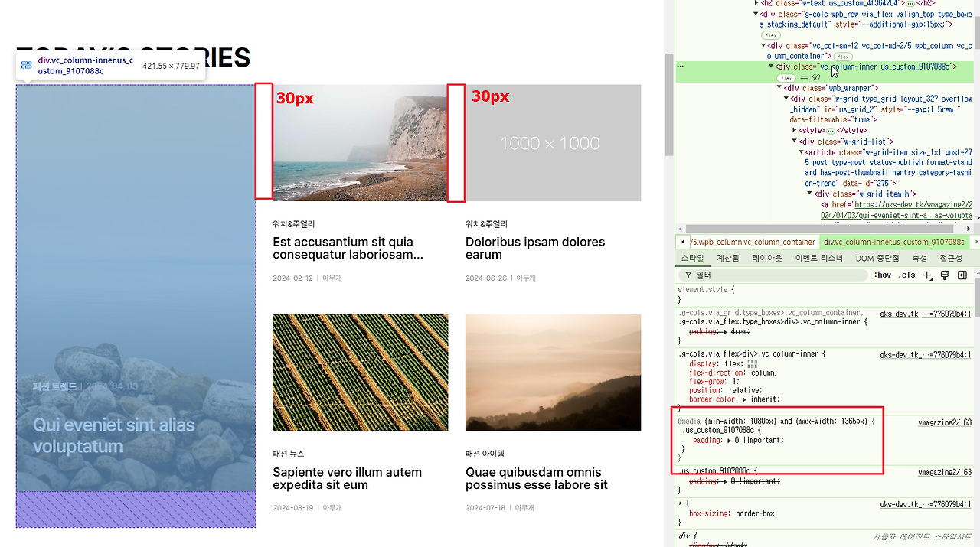Switch to the 이벤트 리스너 tab
Screen dimensions: 980x547
(x=819, y=259)
